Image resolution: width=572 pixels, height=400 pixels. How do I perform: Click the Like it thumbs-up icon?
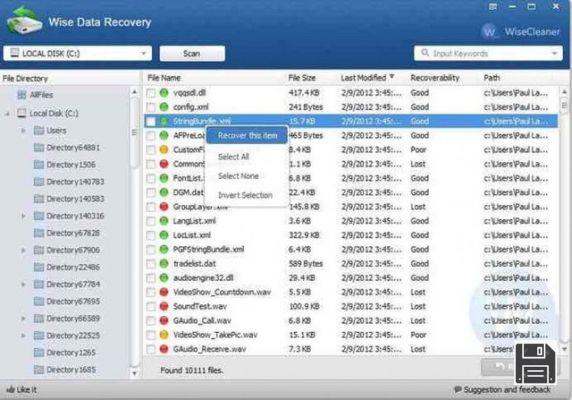(x=10, y=389)
